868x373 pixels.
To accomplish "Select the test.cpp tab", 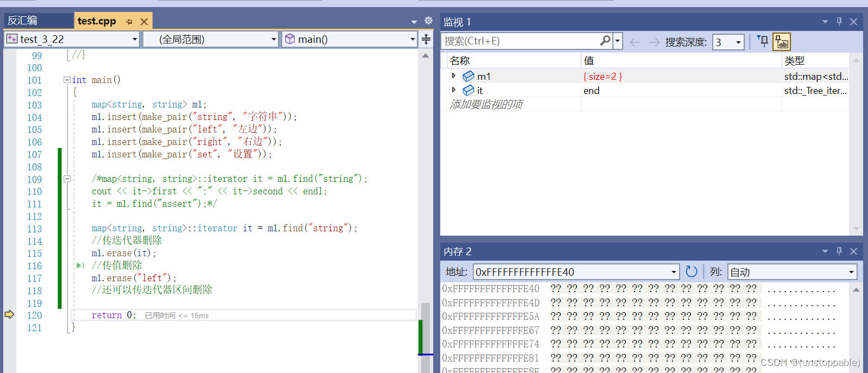I will click(97, 21).
